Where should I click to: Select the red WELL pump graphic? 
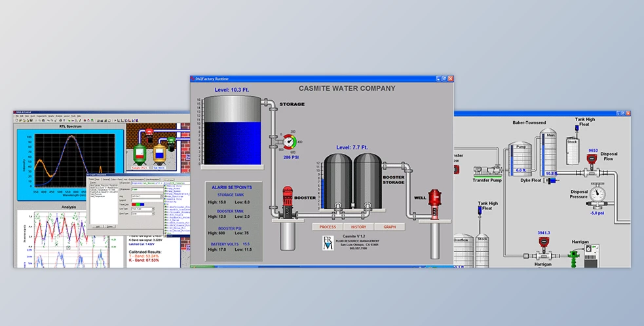point(434,204)
